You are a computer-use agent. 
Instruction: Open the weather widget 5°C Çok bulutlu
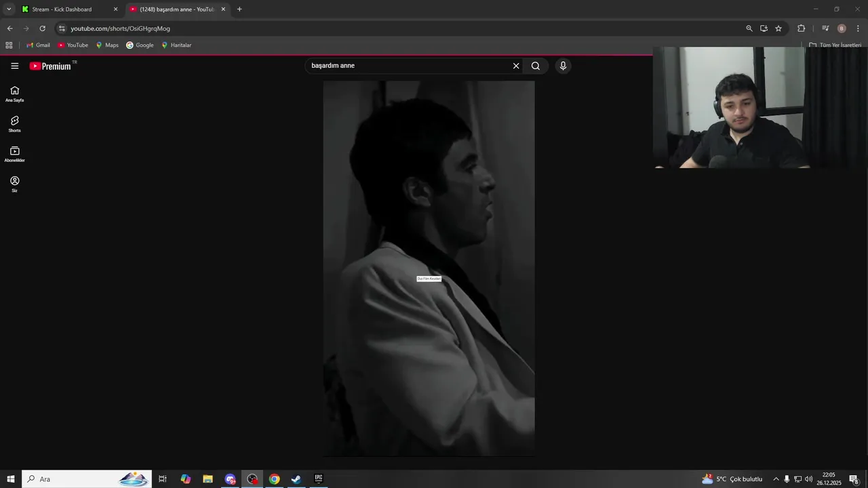pyautogui.click(x=732, y=479)
